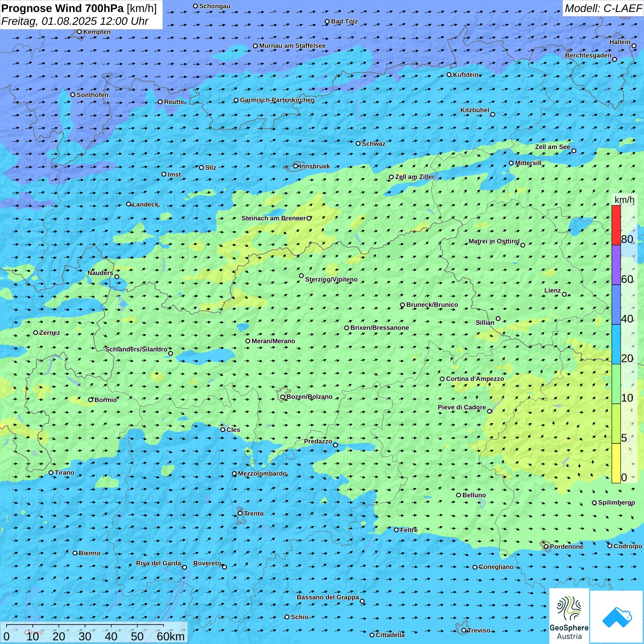Click the GeoSphere Austria logo
Image resolution: width=644 pixels, height=644 pixels.
coord(569,615)
